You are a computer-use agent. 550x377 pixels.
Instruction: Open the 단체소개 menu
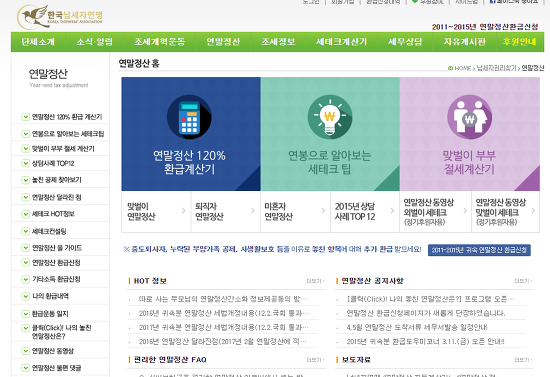tap(38, 42)
